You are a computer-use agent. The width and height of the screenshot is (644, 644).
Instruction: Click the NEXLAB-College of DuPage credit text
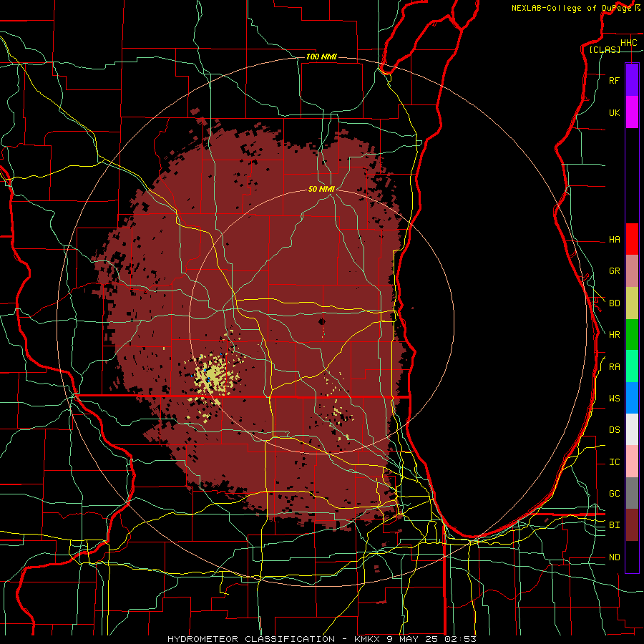(571, 8)
